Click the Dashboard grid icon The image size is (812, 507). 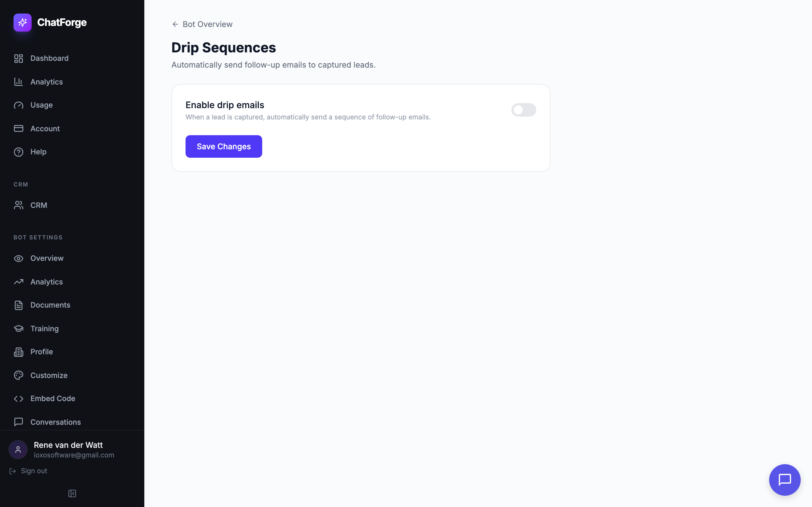[18, 58]
